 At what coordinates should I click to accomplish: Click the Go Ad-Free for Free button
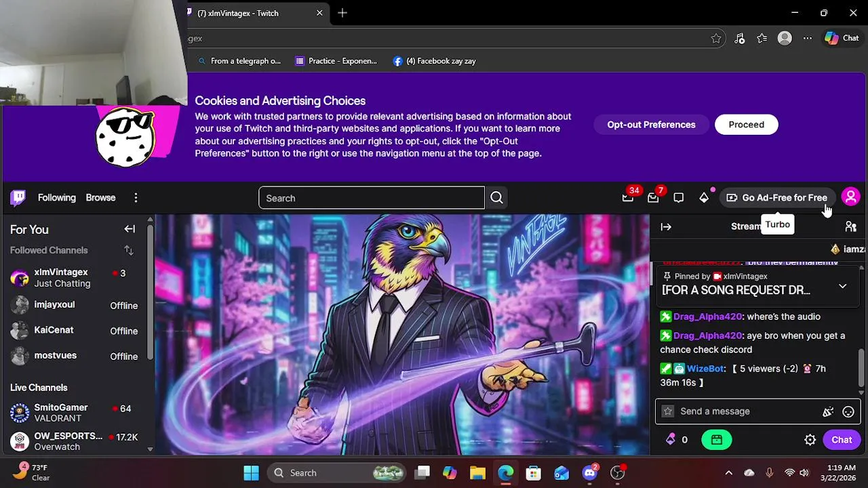tap(776, 198)
